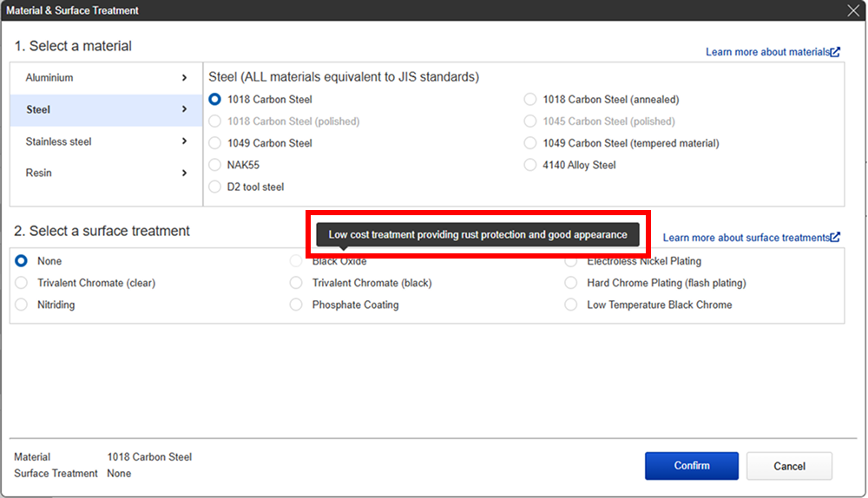Choose the 1049 Carbon Steel option
Viewport: 868px width, 498px height.
pos(215,143)
